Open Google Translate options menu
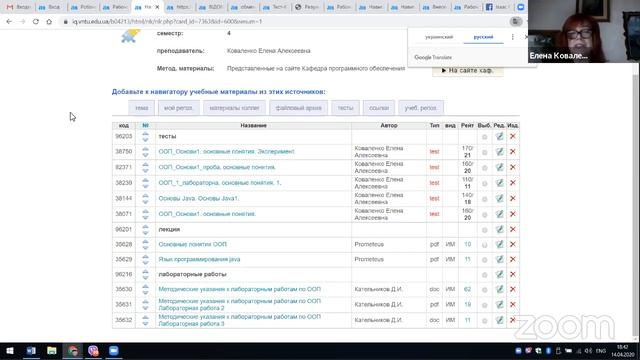This screenshot has width=640, height=360. point(513,37)
